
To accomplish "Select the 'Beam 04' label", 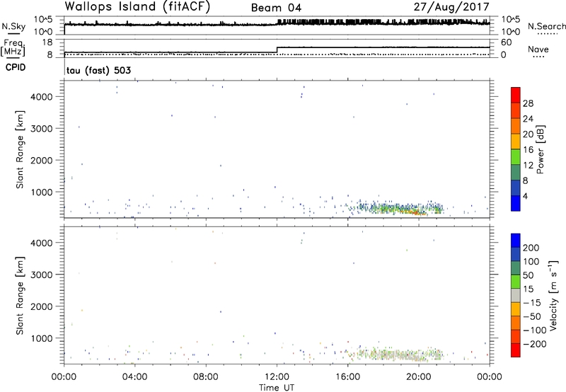I will pos(276,8).
